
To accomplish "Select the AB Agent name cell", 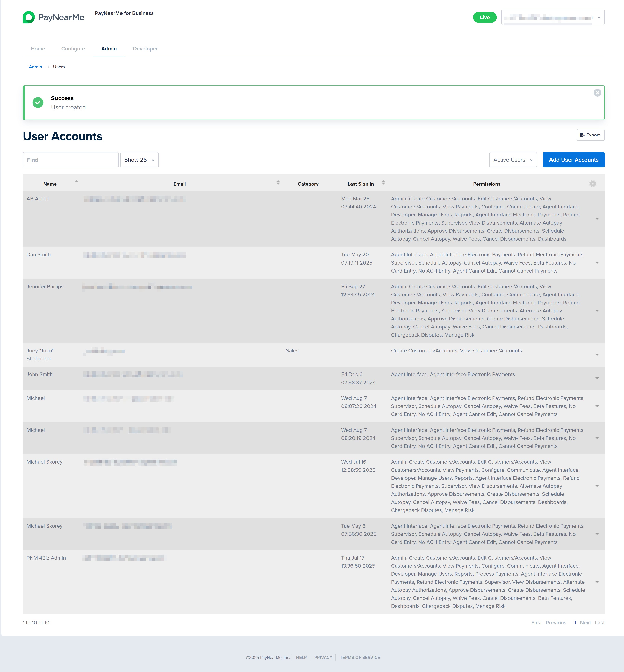I will click(x=38, y=199).
